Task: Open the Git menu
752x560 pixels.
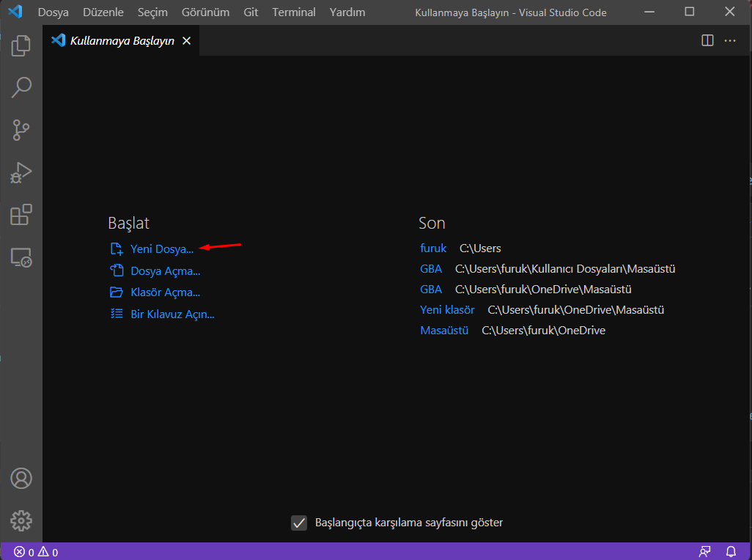Action: (x=251, y=12)
